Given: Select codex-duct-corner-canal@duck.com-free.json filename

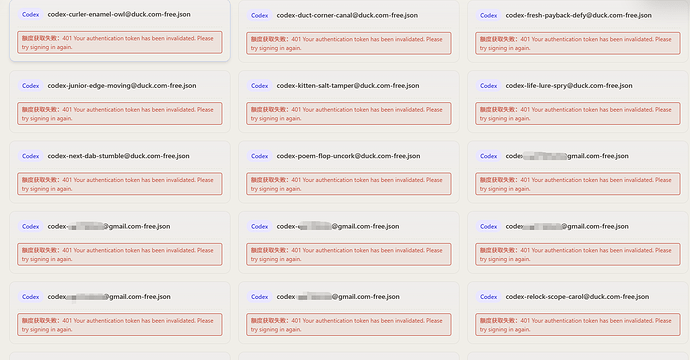Looking at the screenshot, I should (347, 15).
